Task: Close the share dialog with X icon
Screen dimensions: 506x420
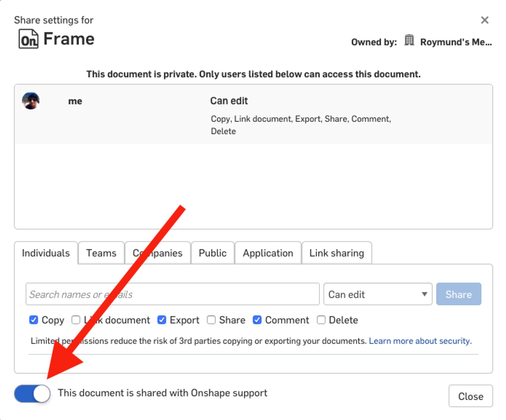Action: [484, 20]
